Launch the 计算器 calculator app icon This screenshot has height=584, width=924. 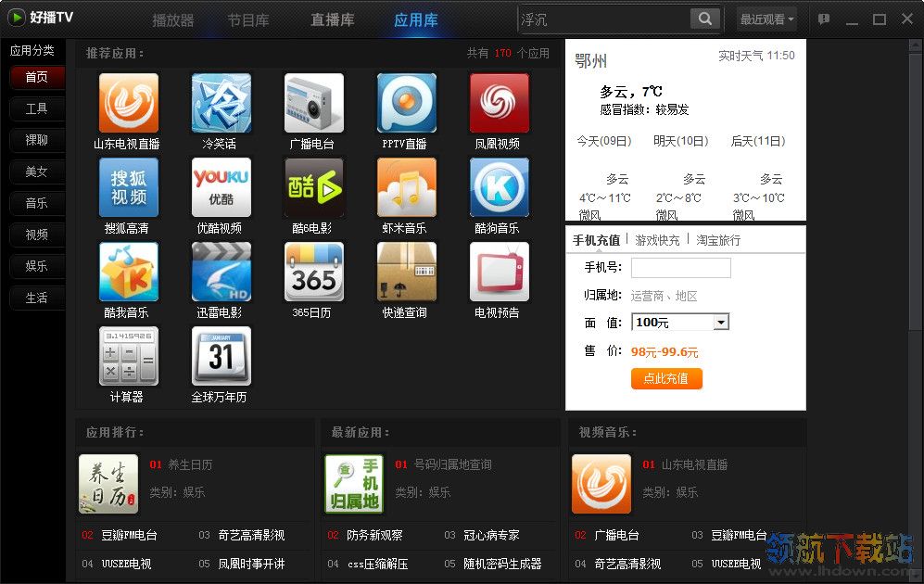[129, 356]
